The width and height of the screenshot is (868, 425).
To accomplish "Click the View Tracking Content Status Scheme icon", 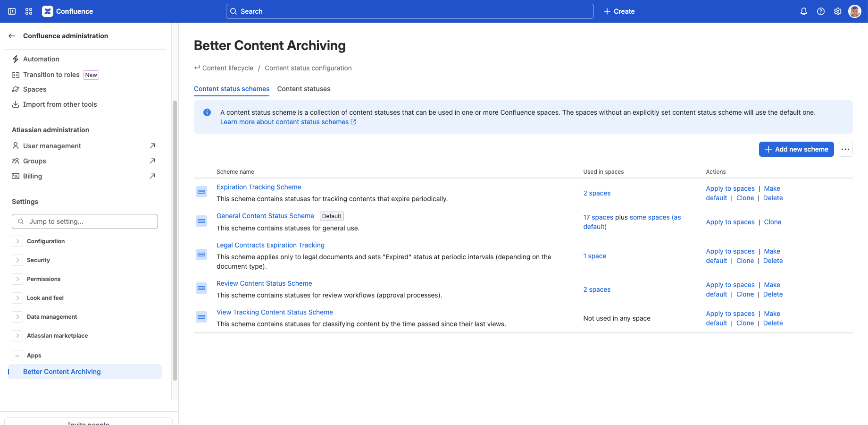I will (201, 317).
